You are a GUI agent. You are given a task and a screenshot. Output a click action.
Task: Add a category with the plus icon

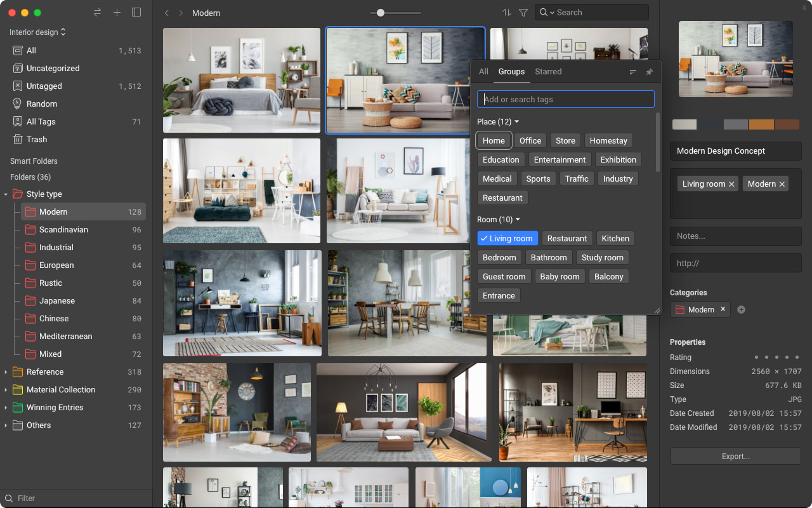point(741,309)
